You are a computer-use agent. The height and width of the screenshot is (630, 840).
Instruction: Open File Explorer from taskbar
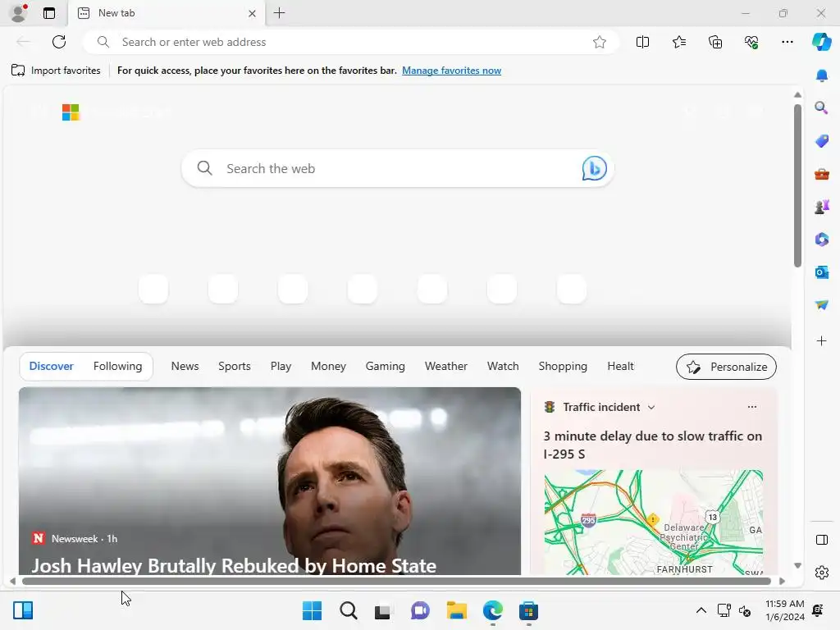pyautogui.click(x=456, y=610)
